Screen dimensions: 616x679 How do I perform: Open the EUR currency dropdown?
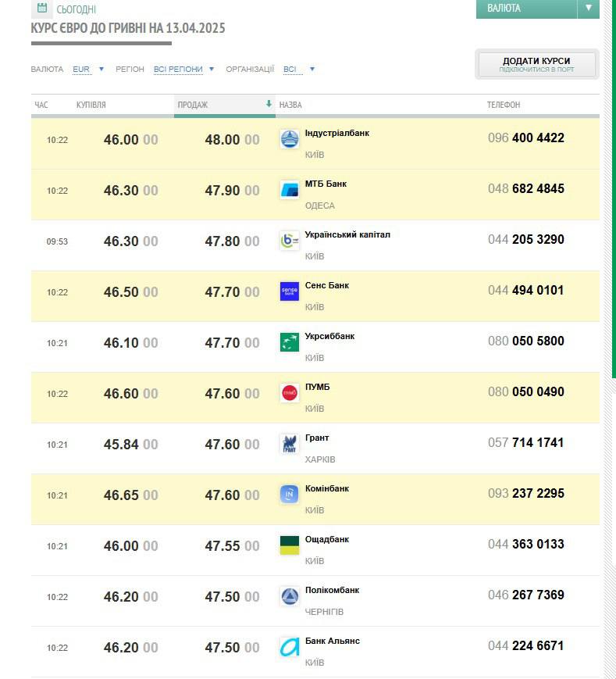tap(88, 70)
